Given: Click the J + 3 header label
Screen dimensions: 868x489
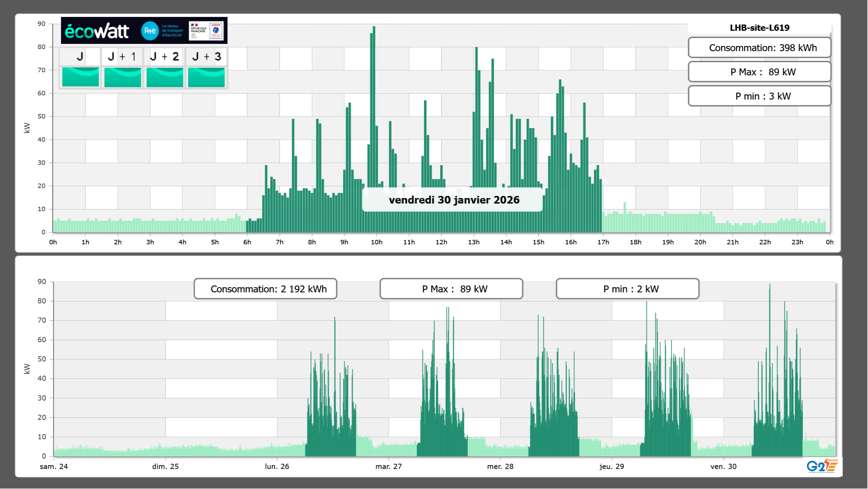Looking at the screenshot, I should point(206,57).
